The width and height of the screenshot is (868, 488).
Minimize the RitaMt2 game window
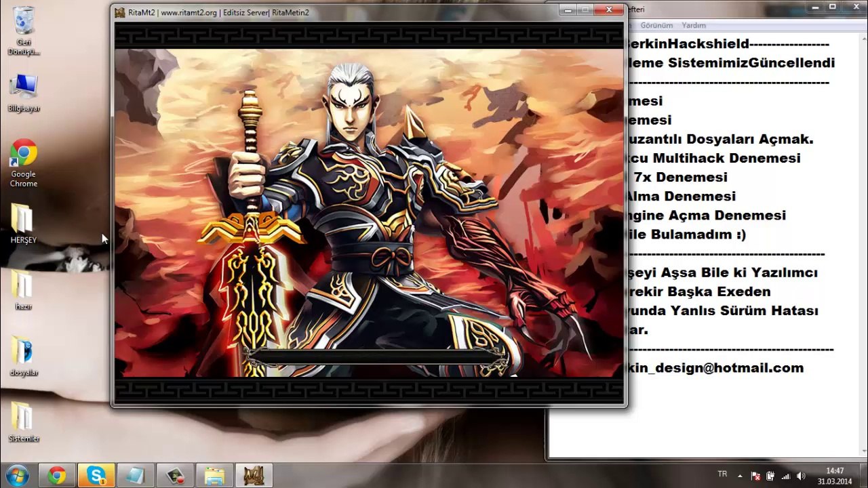click(x=568, y=10)
